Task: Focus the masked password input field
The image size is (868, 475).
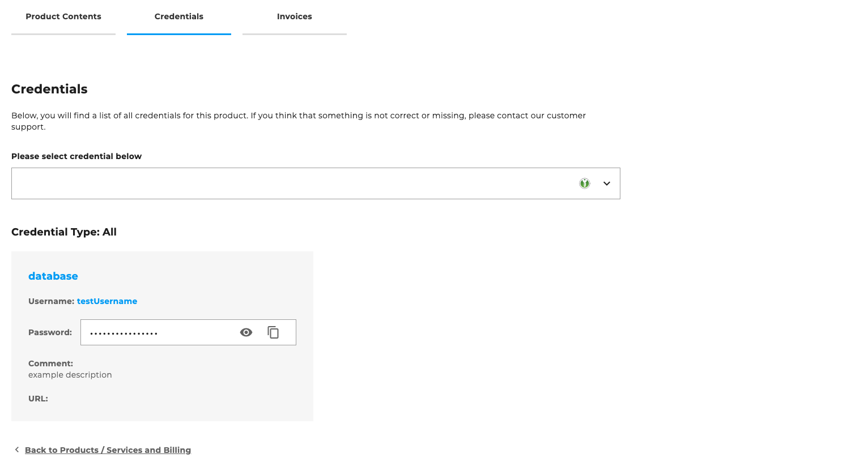Action: (159, 332)
